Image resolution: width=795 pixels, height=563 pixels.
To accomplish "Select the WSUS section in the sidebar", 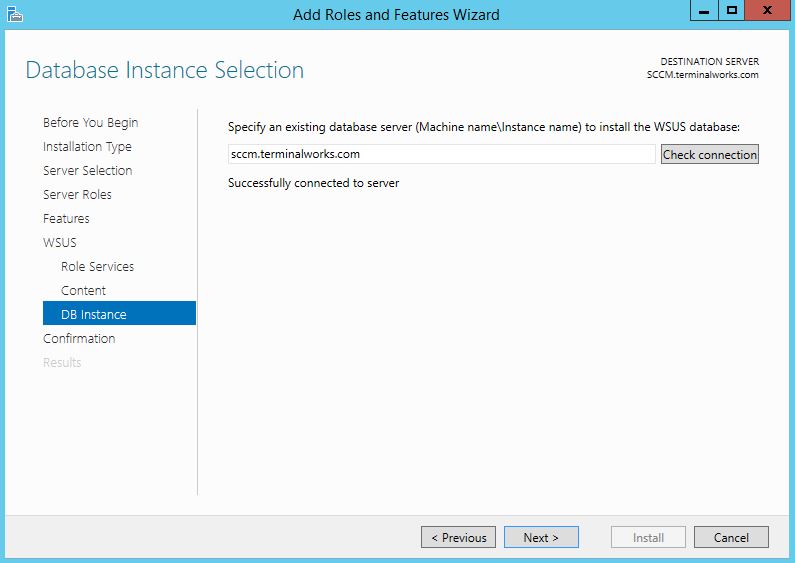I will (60, 242).
